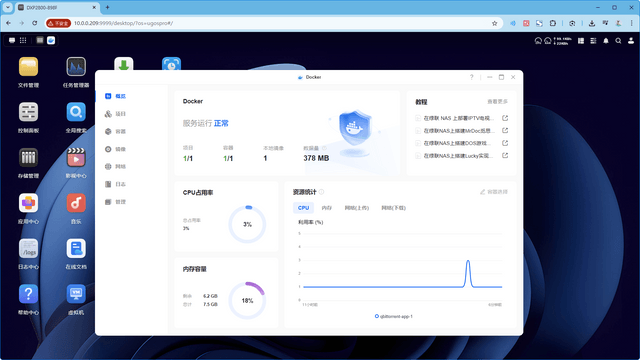Launch 虚拟机 virtual machine desktop icon
640x360 pixels.
76,294
